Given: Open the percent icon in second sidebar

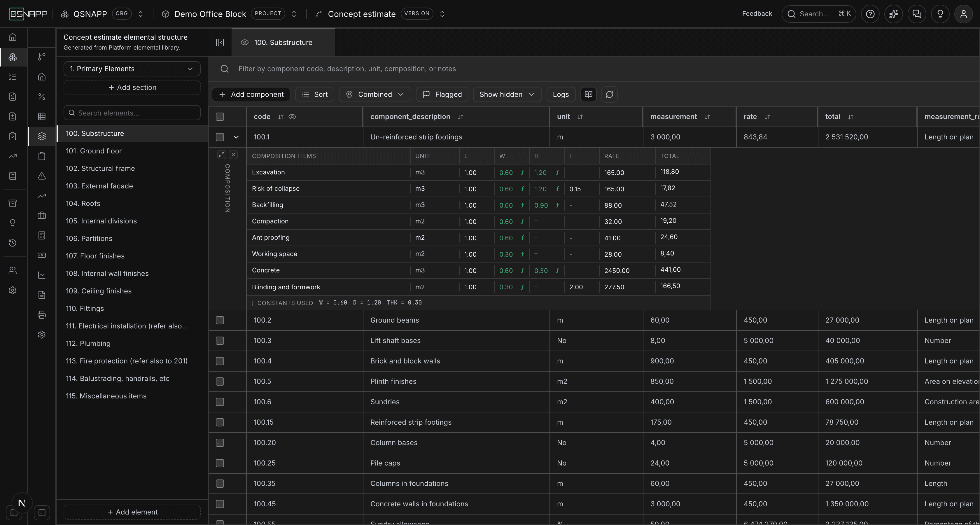Looking at the screenshot, I should coord(42,97).
